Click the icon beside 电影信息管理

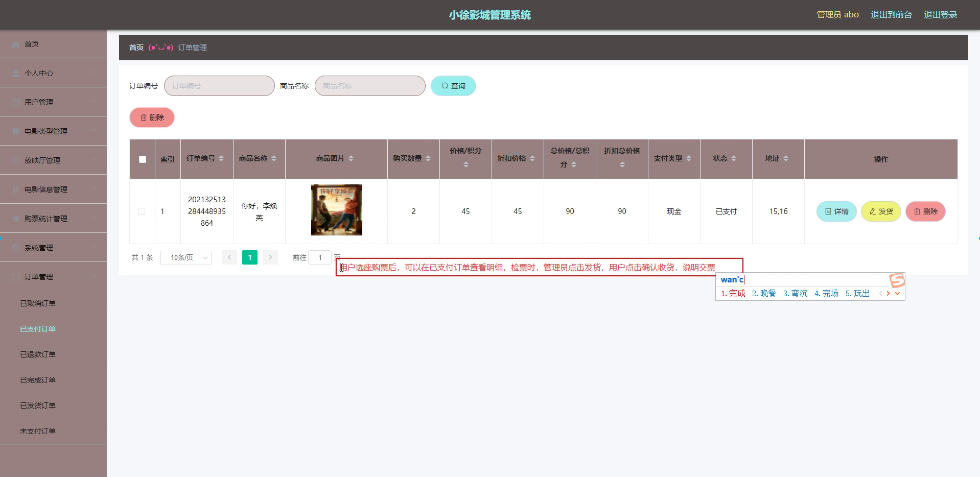pos(16,190)
